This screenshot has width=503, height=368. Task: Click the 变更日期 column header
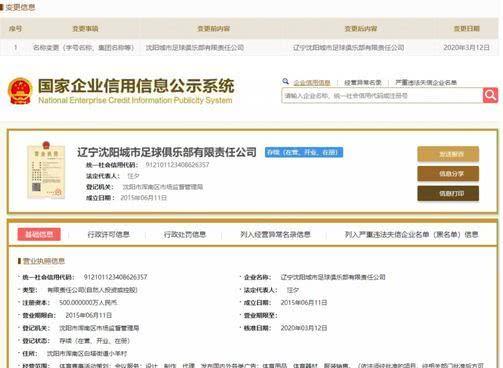tap(467, 29)
